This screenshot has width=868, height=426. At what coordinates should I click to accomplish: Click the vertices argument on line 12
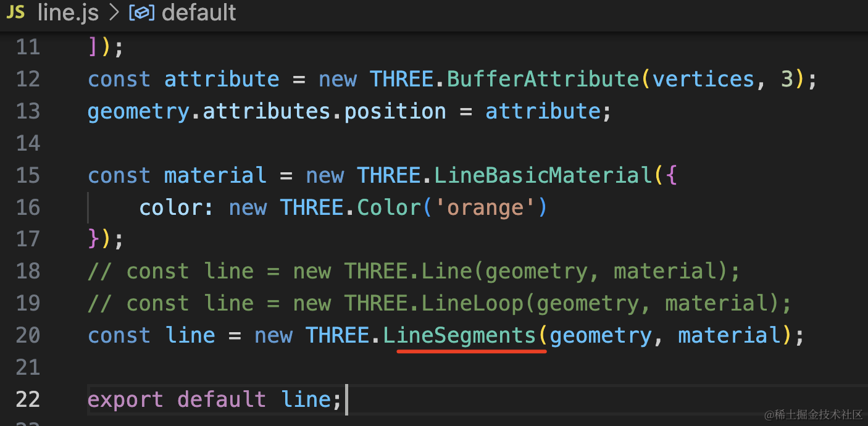(703, 79)
